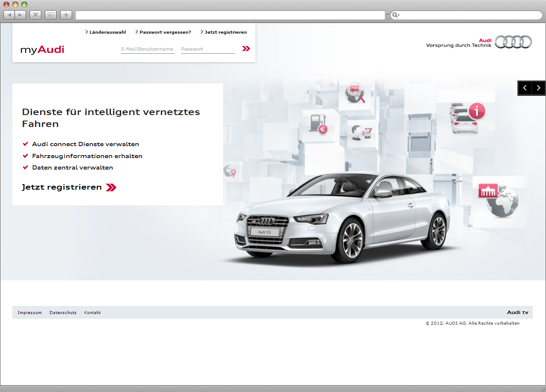Image resolution: width=546 pixels, height=392 pixels.
Task: Click the browser plus add-tab button
Action: pyautogui.click(x=66, y=15)
